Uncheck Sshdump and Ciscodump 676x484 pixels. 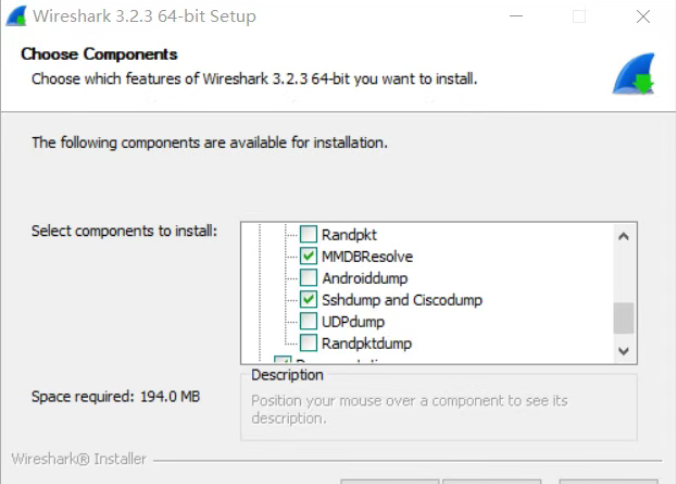pos(308,300)
